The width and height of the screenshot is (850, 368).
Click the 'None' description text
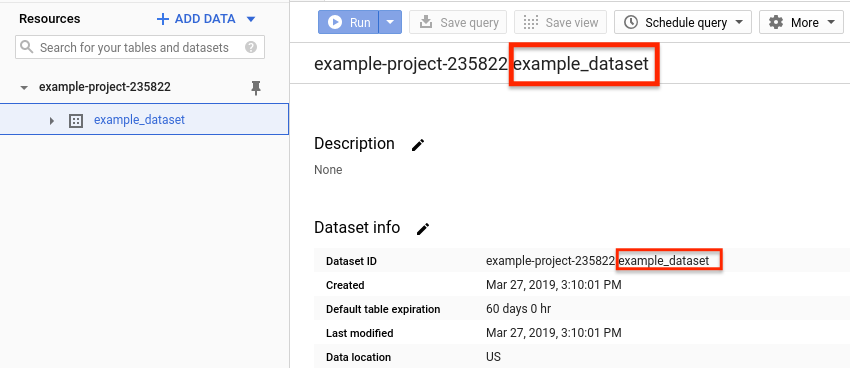(x=328, y=170)
